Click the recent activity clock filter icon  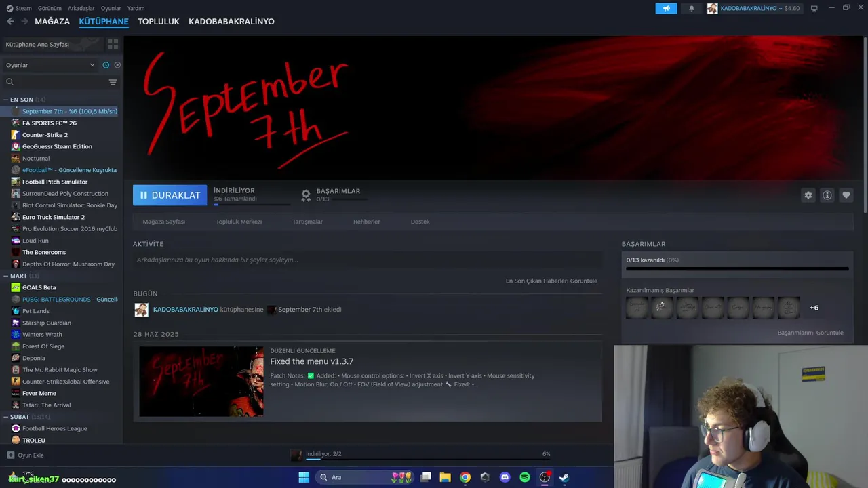(106, 65)
